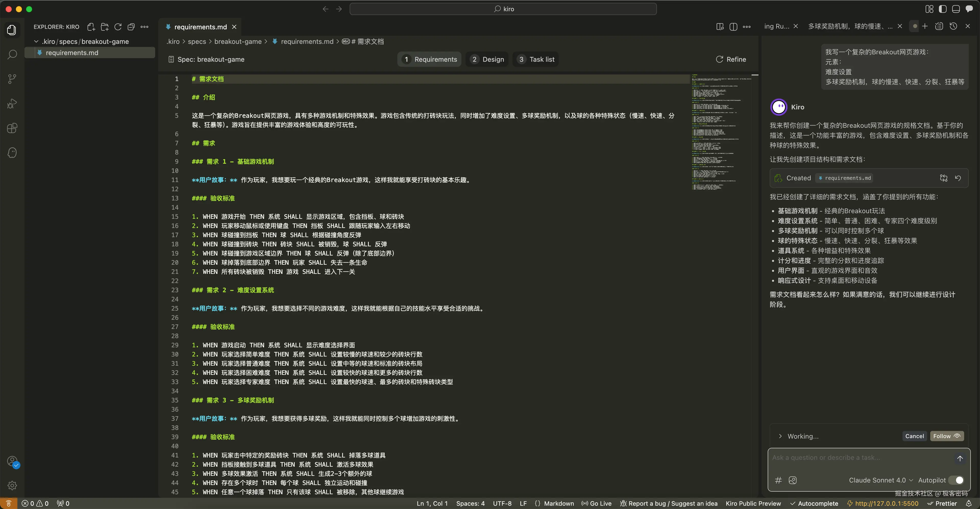Click the New File icon in Explorer
This screenshot has width=980, height=509.
point(91,27)
